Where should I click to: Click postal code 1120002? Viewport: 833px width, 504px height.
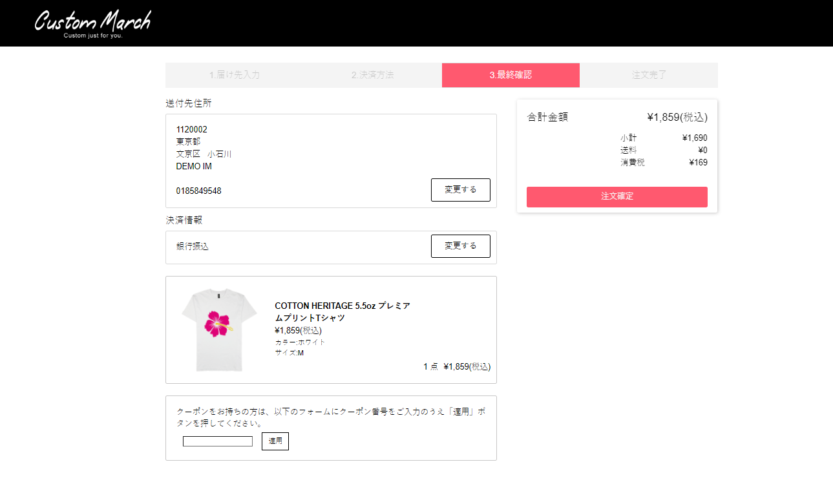192,129
